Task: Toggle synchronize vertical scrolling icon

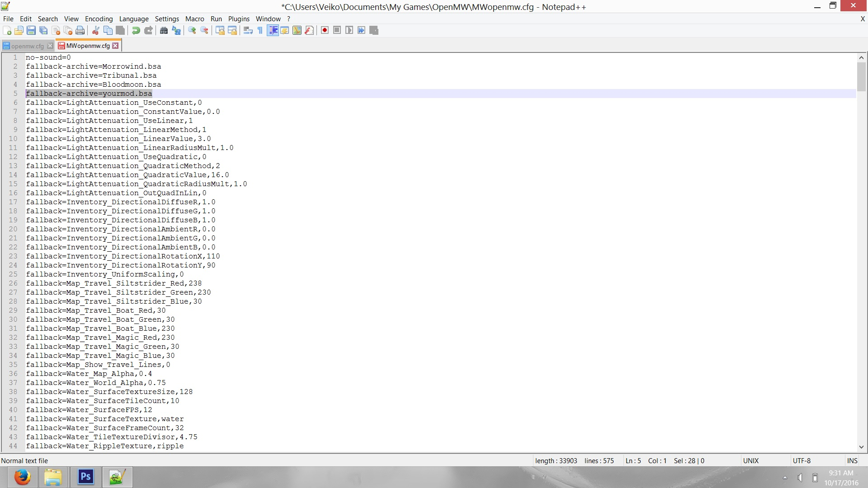Action: (220, 30)
